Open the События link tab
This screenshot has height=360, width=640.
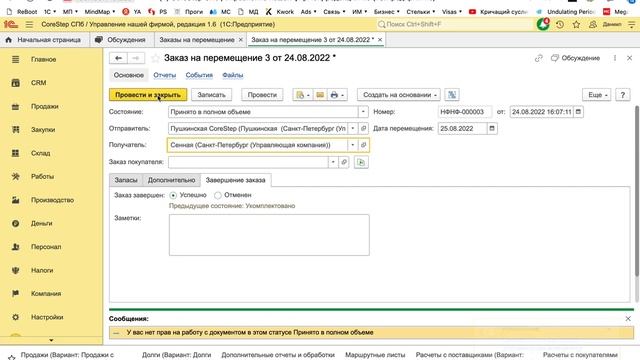(199, 75)
